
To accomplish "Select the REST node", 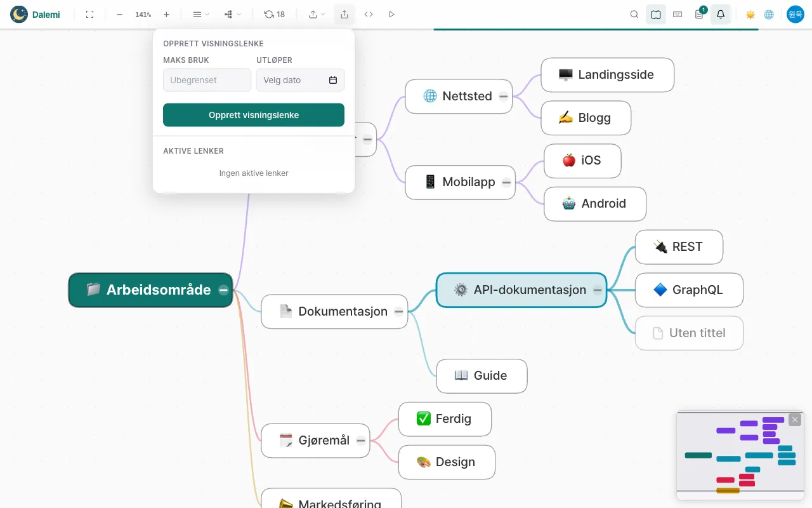I will 679,247.
